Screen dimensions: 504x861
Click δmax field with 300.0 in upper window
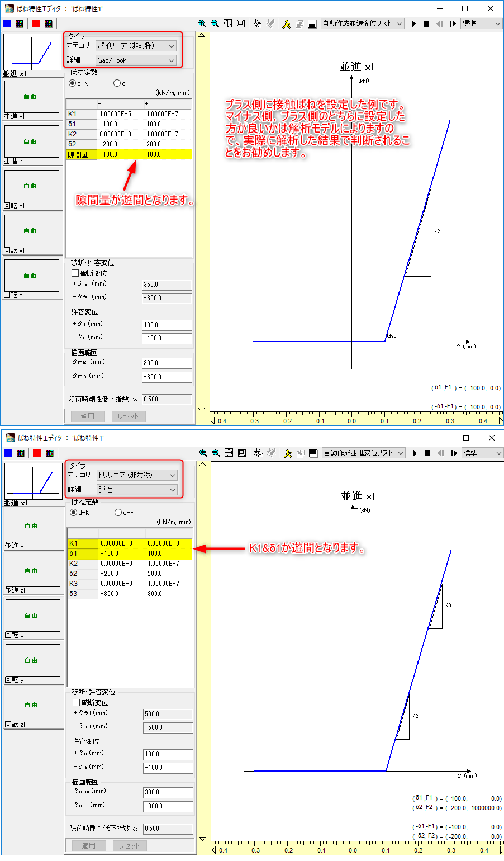pyautogui.click(x=167, y=363)
